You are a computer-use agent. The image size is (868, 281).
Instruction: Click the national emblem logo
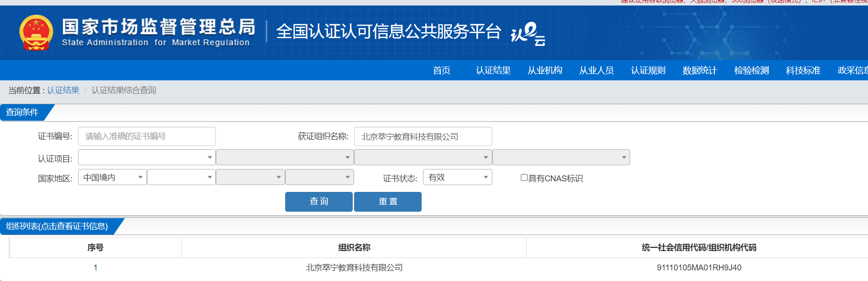click(x=36, y=33)
